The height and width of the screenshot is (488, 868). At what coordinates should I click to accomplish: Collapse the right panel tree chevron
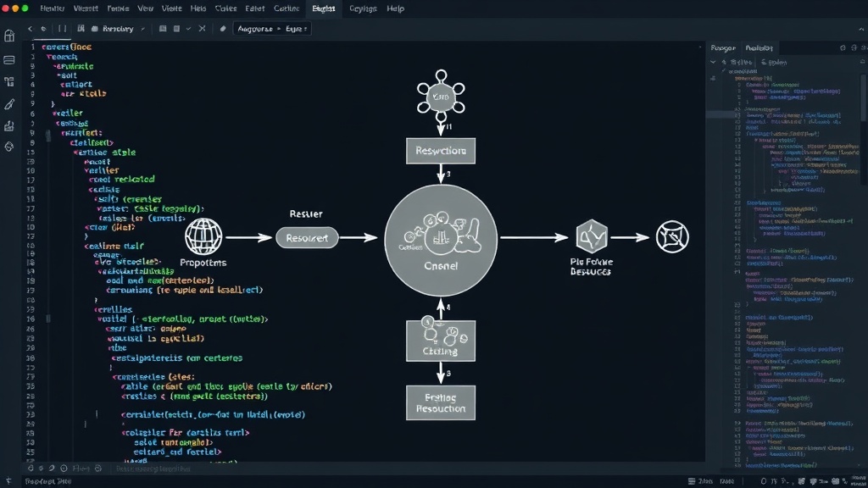713,62
